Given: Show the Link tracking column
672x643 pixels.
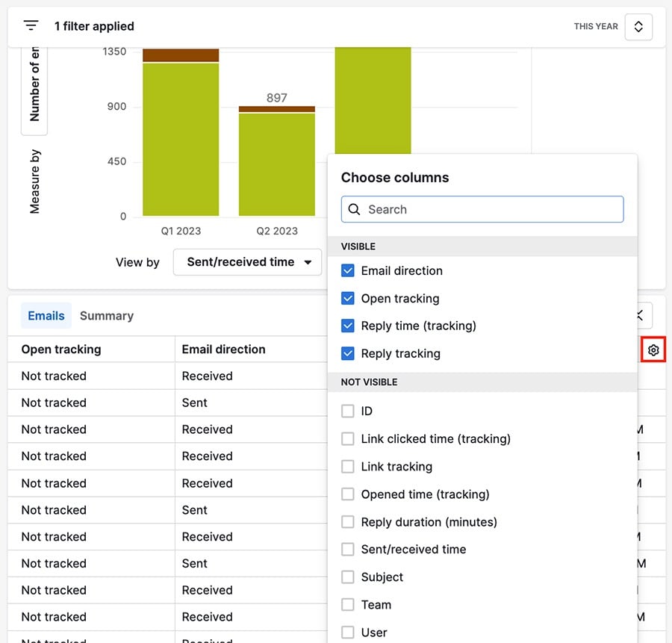Looking at the screenshot, I should point(348,466).
